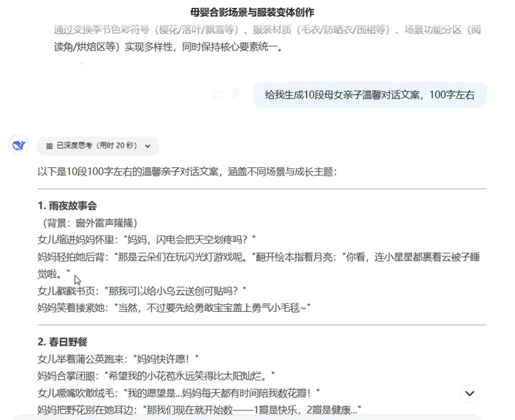Click the line 女儿噘嘴吹散绒毛
Screen dimensions: 515x420
point(179,393)
